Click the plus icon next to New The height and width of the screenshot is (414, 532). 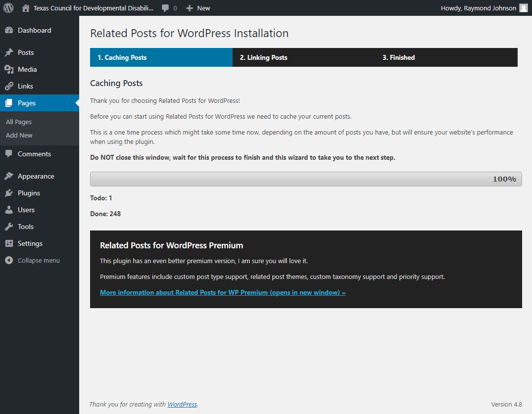(x=190, y=8)
